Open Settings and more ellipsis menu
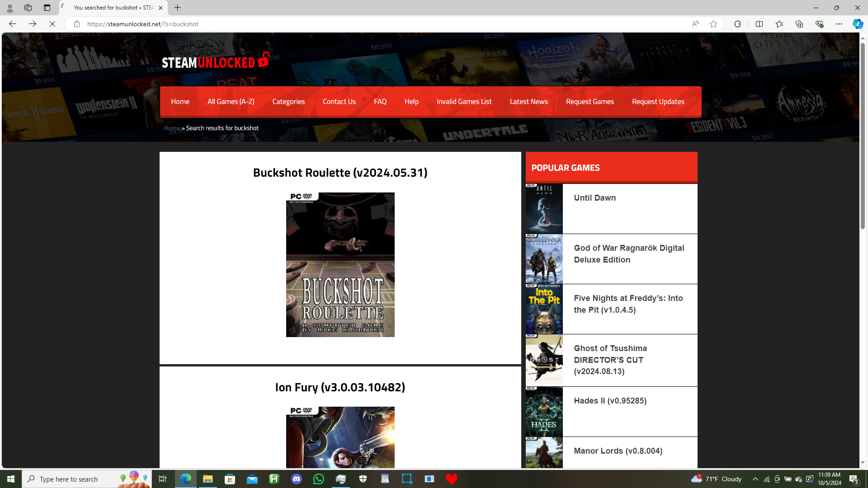868x488 pixels. (x=839, y=24)
